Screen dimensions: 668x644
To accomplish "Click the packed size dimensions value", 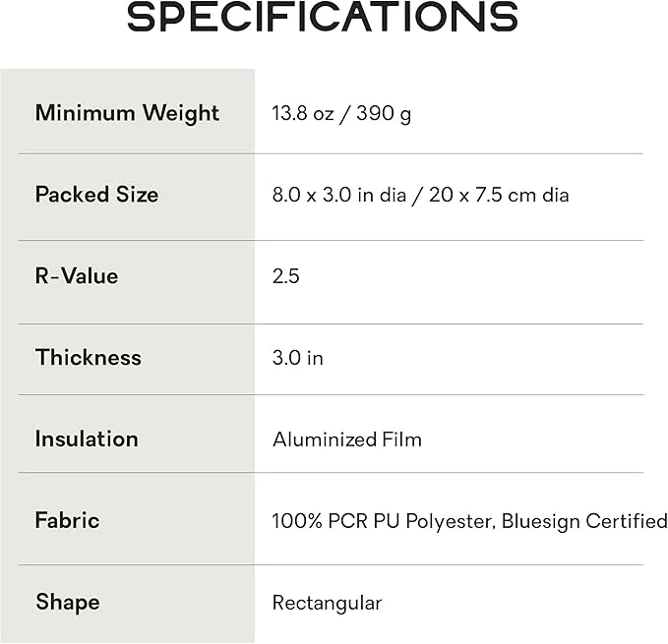I will [x=420, y=196].
